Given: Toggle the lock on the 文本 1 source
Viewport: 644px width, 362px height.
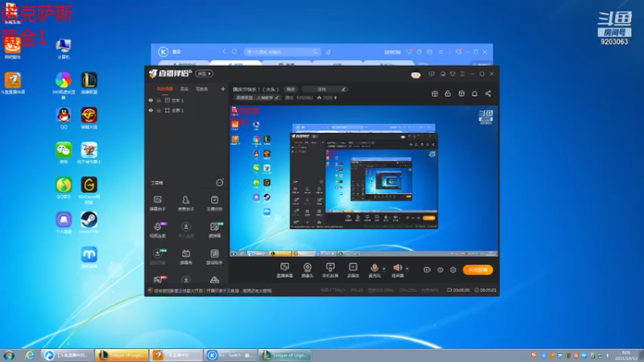Looking at the screenshot, I should (159, 100).
